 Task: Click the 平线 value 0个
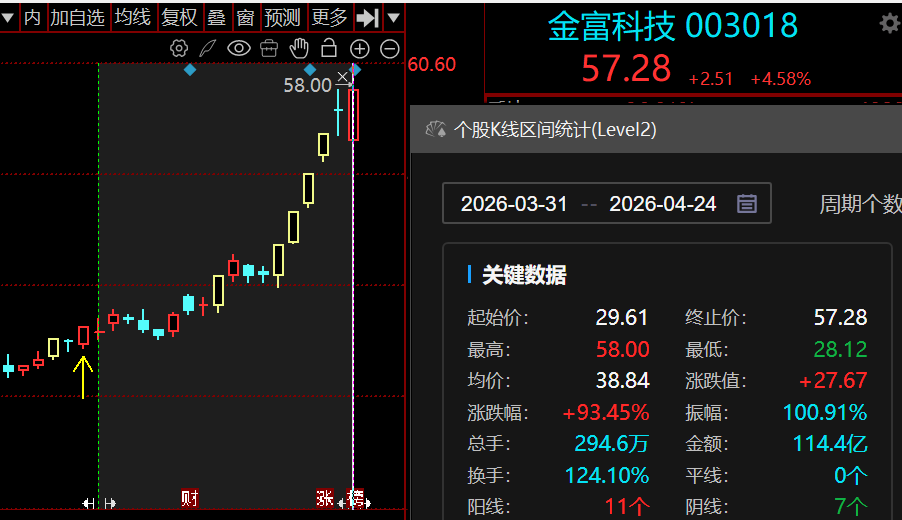(x=851, y=476)
